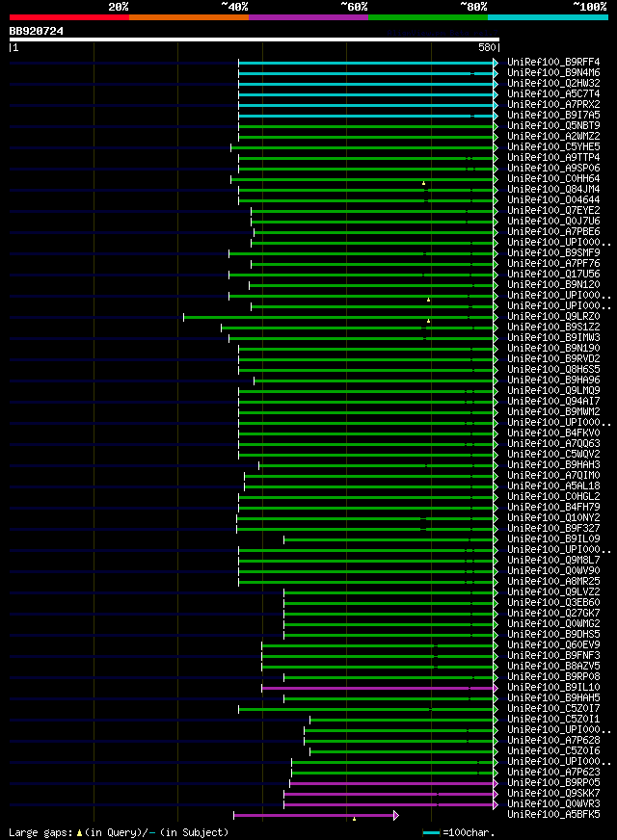Click the cyan ~100% identity legend segment
Screen dimensions: 617x840
(548, 17)
